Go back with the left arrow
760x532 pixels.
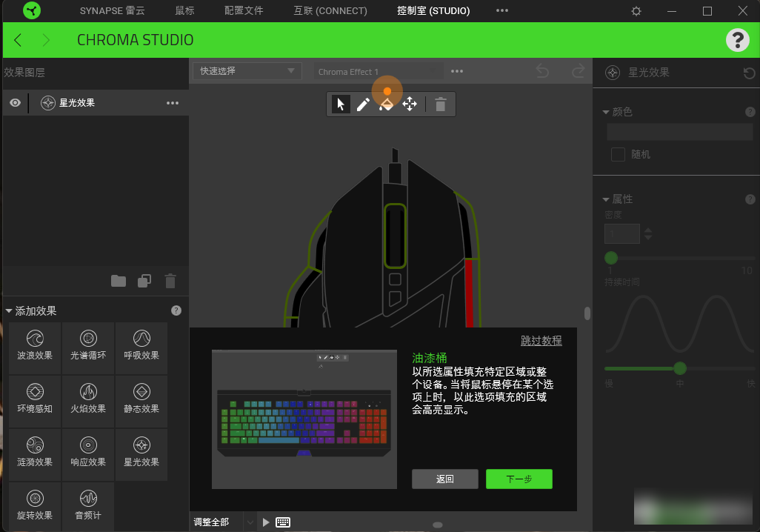click(18, 40)
